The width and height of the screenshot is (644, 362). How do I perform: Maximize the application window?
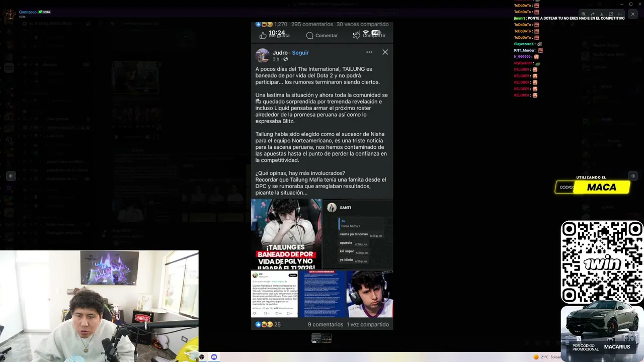631,4
